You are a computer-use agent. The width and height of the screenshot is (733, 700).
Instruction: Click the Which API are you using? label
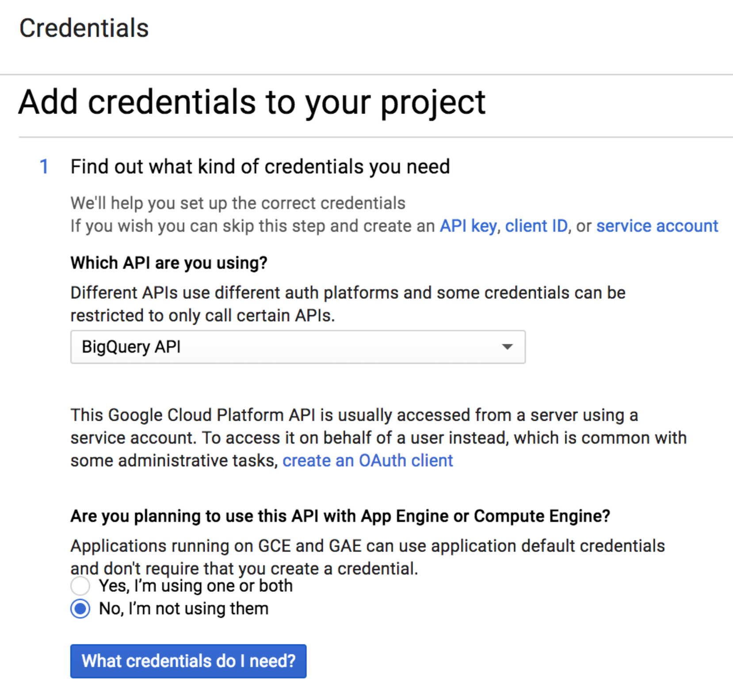tap(169, 263)
